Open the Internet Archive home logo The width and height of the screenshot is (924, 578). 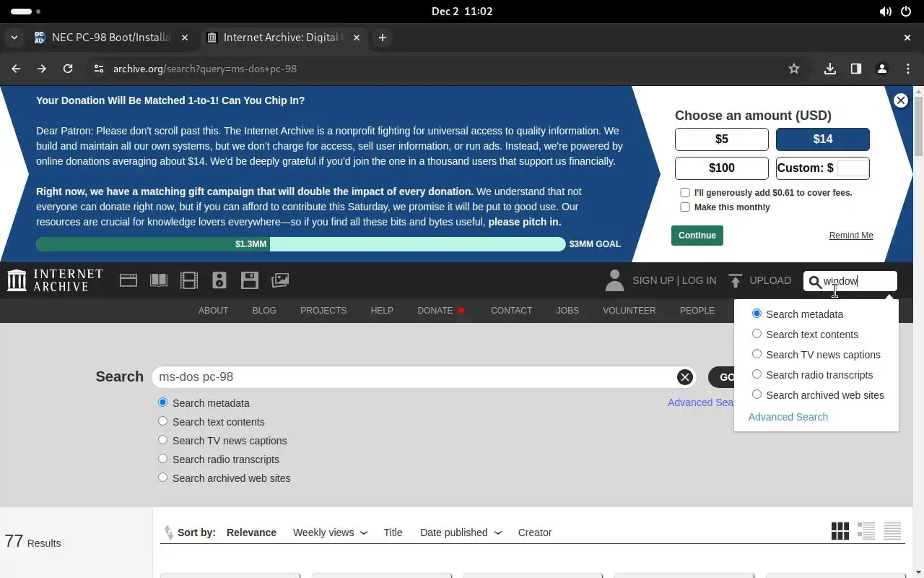(x=55, y=280)
